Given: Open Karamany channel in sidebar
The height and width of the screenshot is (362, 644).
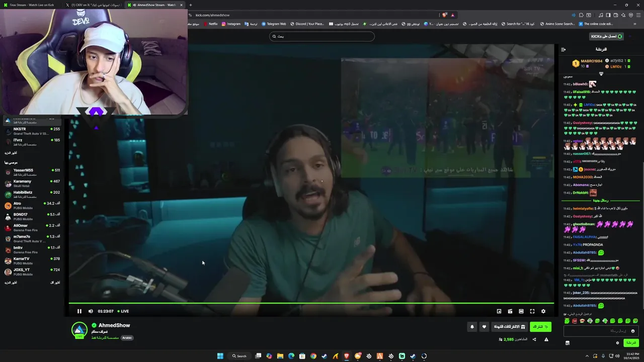Looking at the screenshot, I should point(32,184).
